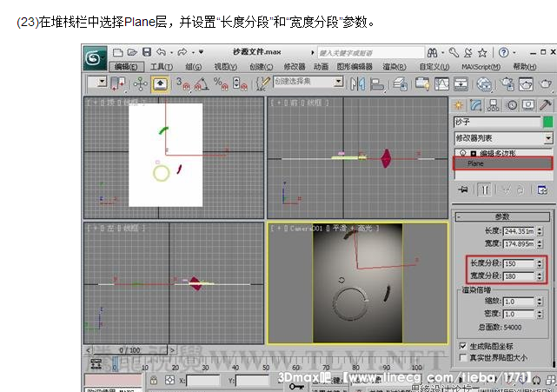Viewport: 557px width, 392px height.
Task: Open the selection filter dropdown on toolbar
Action: (x=102, y=82)
